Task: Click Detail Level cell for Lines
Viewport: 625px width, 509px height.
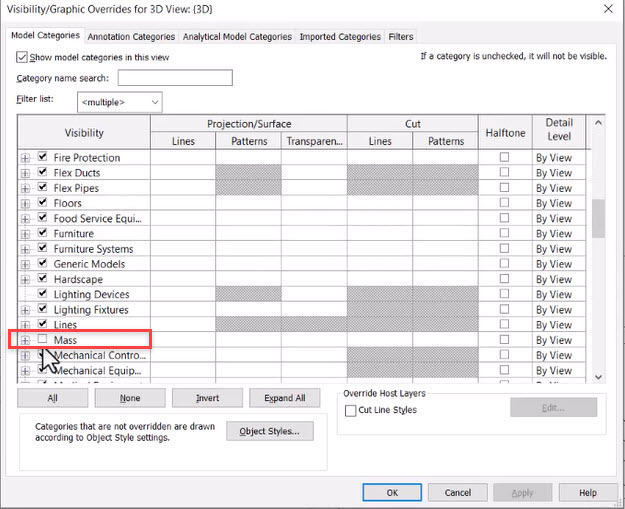Action: 559,325
